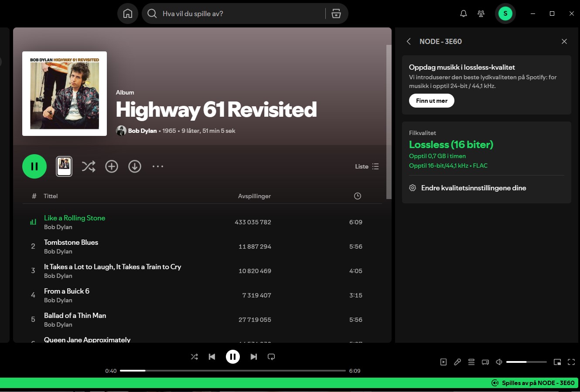Open 'Endre kvalitetsinnstillingene dine' settings link
The image size is (580, 392).
[x=474, y=188]
